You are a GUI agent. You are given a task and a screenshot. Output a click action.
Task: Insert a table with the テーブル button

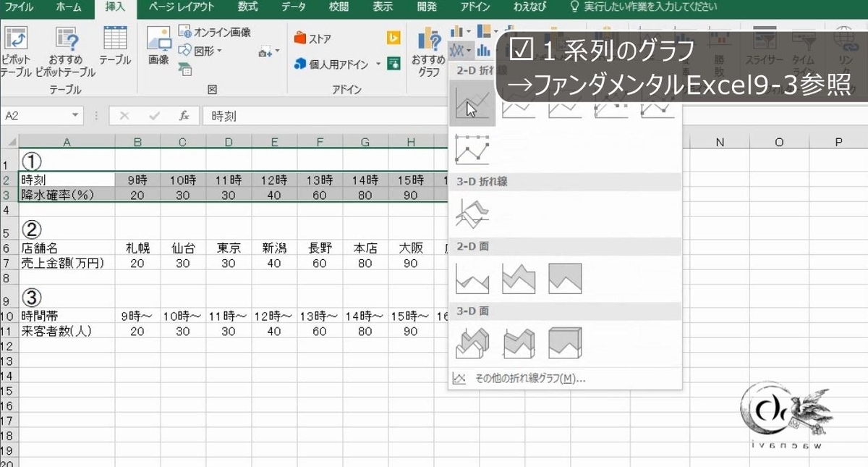click(x=115, y=47)
